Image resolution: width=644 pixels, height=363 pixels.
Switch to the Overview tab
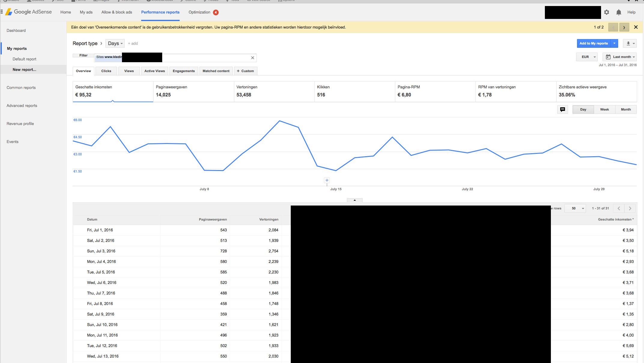[84, 71]
